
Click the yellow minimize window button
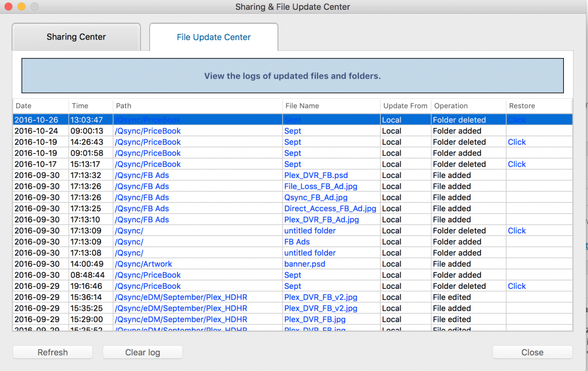[x=21, y=7]
